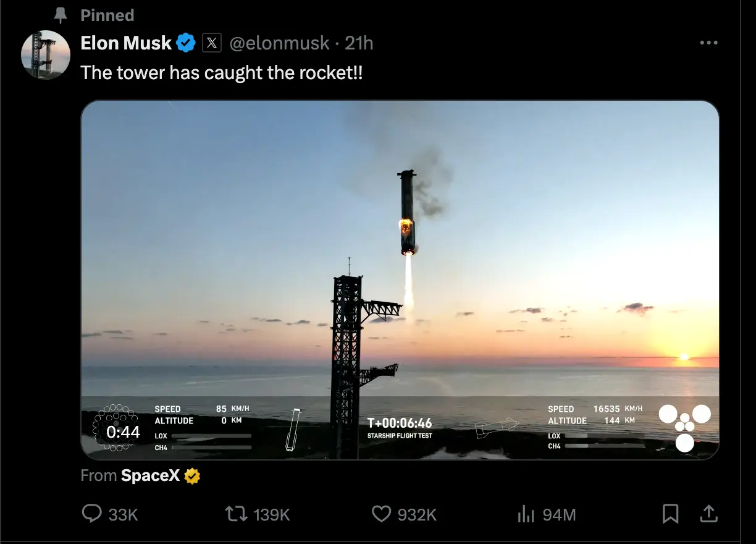Play the rocket catch video
The image size is (756, 544).
click(x=400, y=279)
